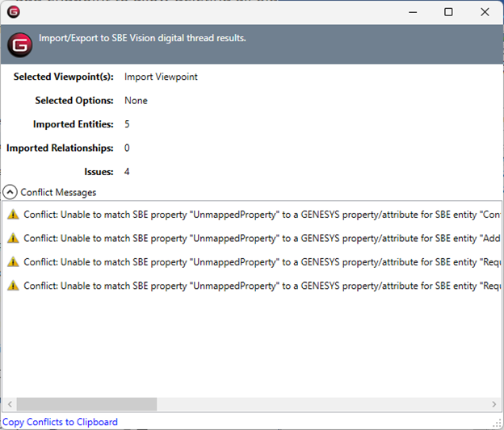Click warning icon of last conflict message
This screenshot has height=430, width=504.
coord(13,286)
